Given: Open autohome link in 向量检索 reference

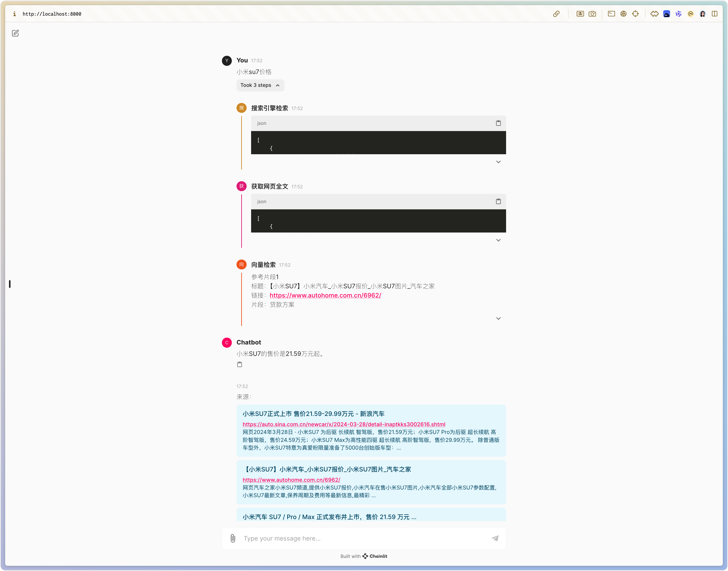Looking at the screenshot, I should pyautogui.click(x=325, y=295).
